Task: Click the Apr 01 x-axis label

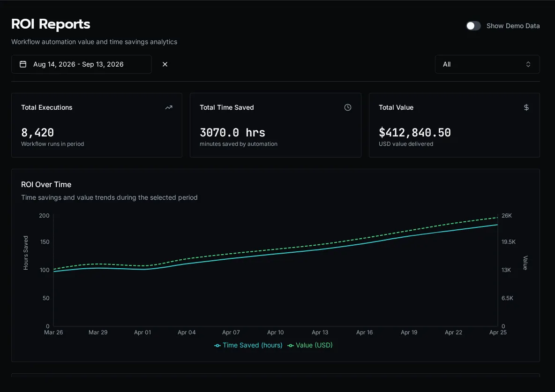Action: point(142,332)
